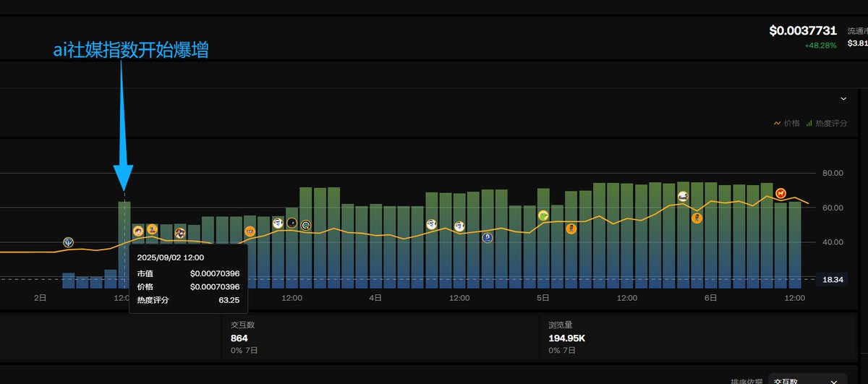Image resolution: width=868 pixels, height=384 pixels.
Task: Click the 4日 date label
Action: pos(375,297)
